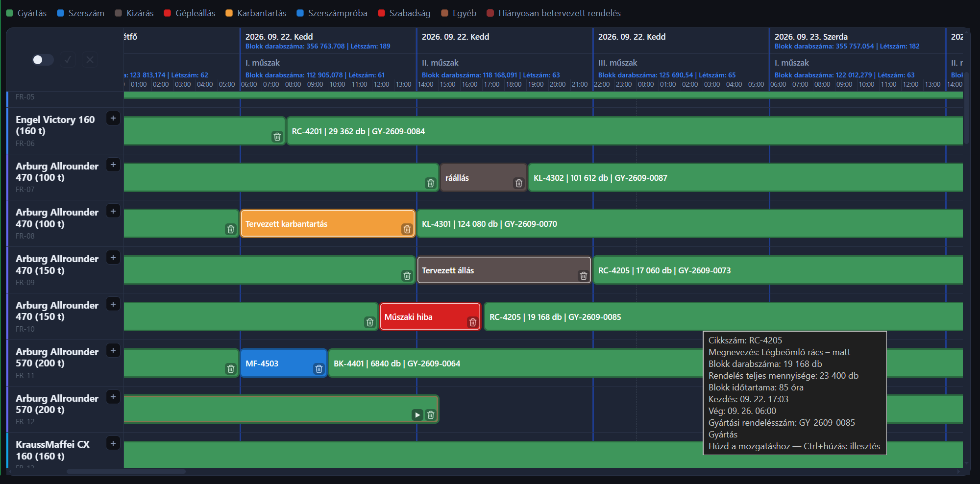Click plus button on FR-08 Arburg row
The height and width of the screenshot is (484, 980).
tap(113, 211)
